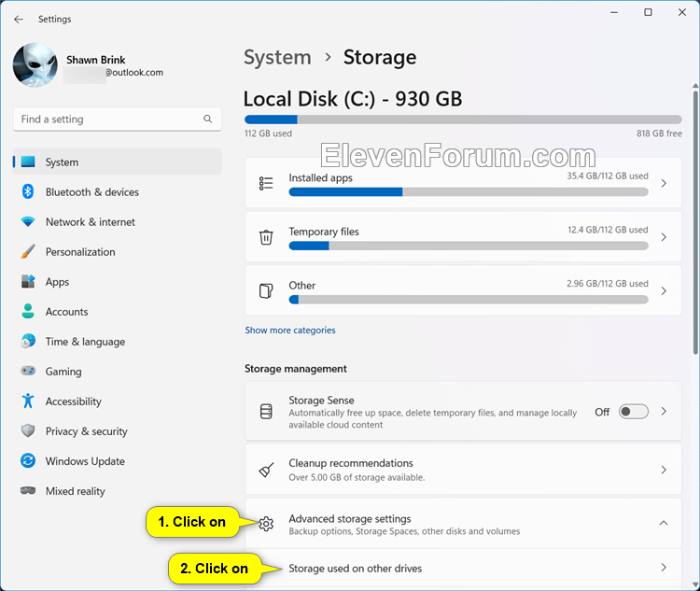
Task: Open Time & language globe icon
Action: click(x=28, y=342)
